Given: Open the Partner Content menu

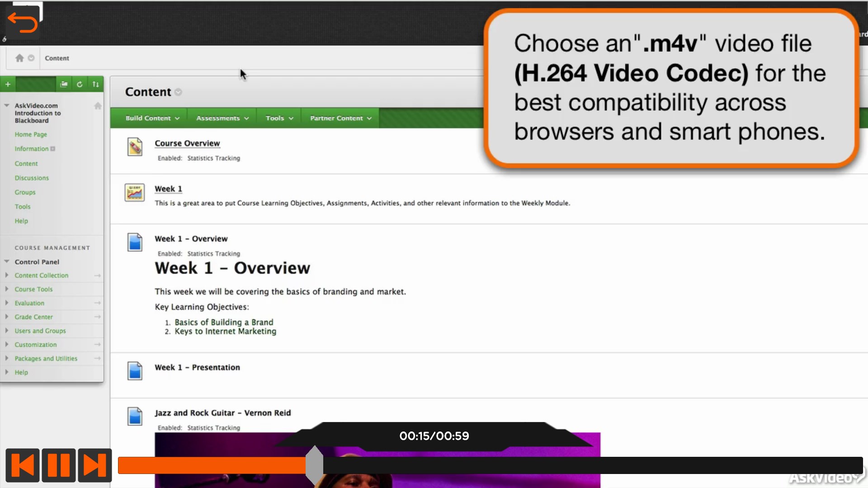Looking at the screenshot, I should point(340,118).
